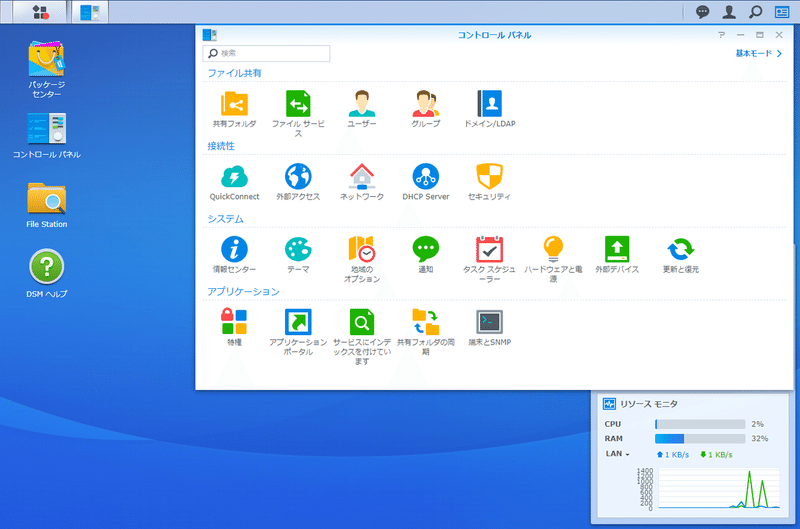
Task: Click the Connectivity (接続性) heading
Action: [221, 146]
